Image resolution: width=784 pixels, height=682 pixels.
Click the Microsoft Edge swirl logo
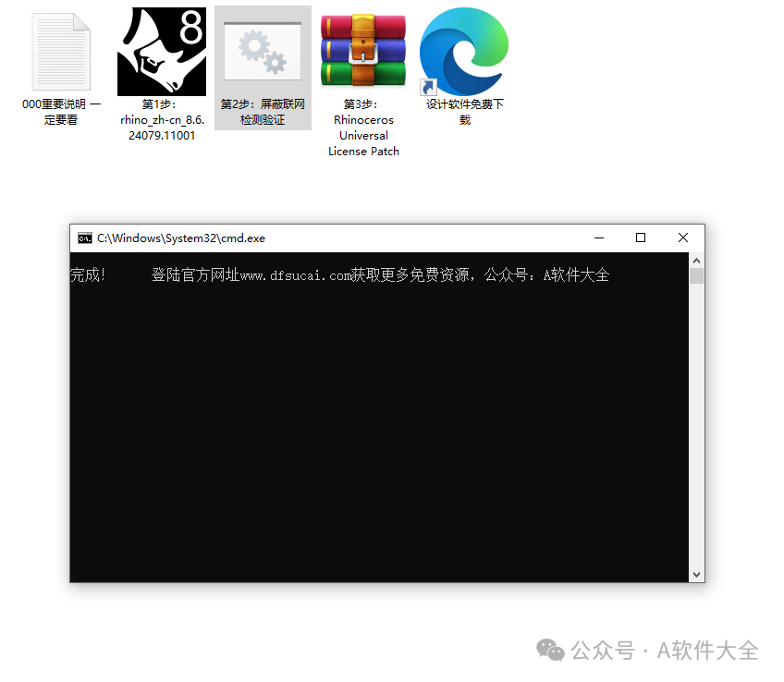[x=463, y=51]
